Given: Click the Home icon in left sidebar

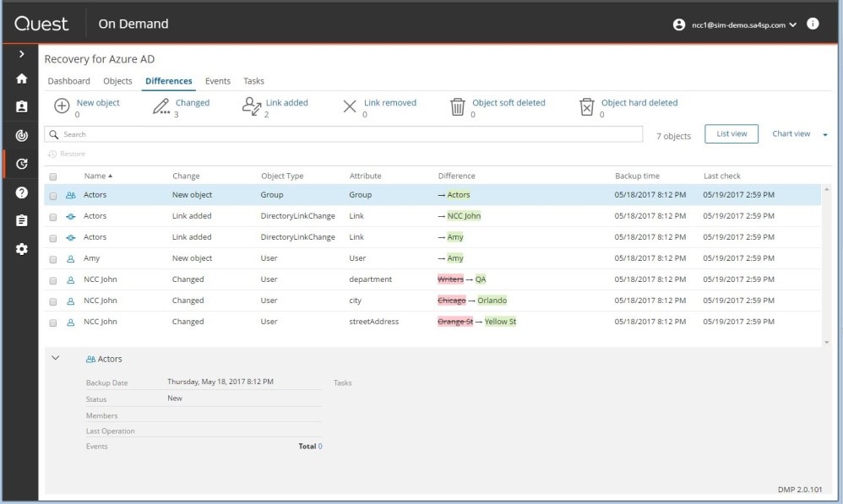Looking at the screenshot, I should pyautogui.click(x=22, y=79).
